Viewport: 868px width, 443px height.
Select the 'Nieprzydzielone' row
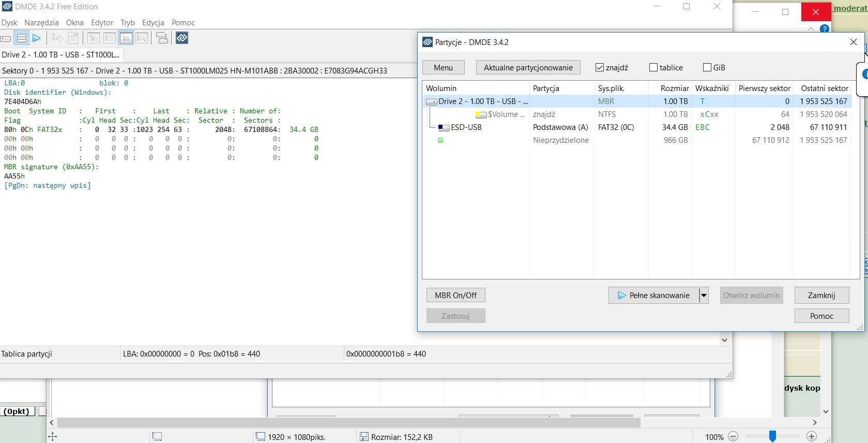pyautogui.click(x=637, y=140)
